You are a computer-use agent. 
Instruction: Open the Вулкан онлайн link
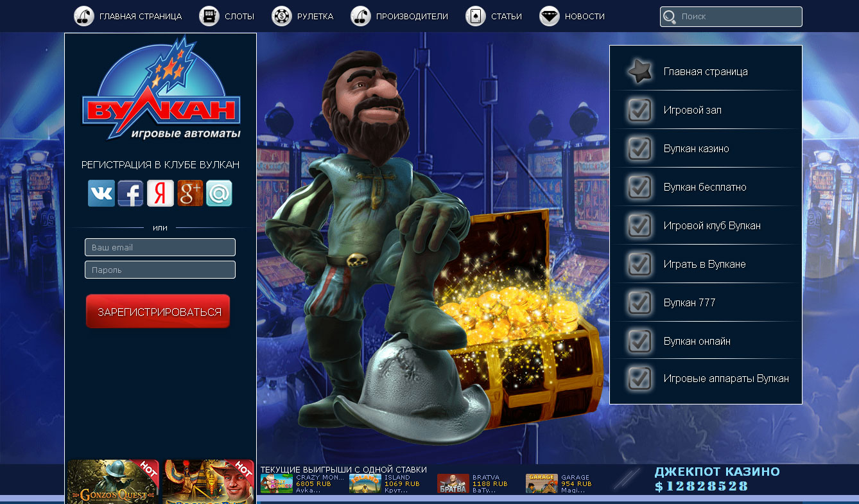pos(697,341)
